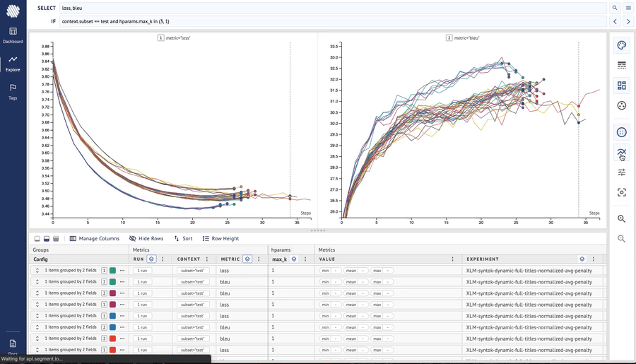This screenshot has height=364, width=636.
Task: Expand the first green loss group row
Action: [37, 270]
